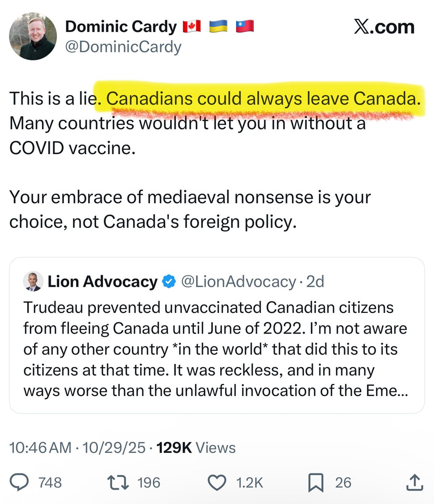Click Lion Advocacy's blue verified badge

[169, 282]
